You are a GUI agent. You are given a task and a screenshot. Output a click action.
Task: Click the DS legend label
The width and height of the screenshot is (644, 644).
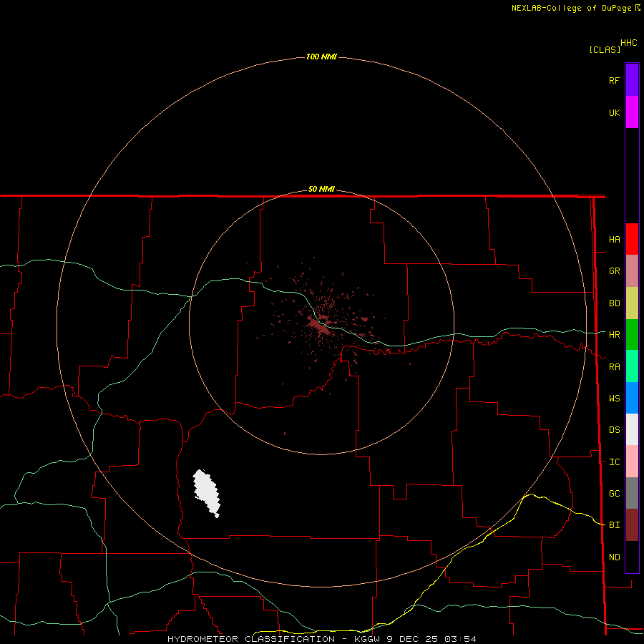pos(614,429)
